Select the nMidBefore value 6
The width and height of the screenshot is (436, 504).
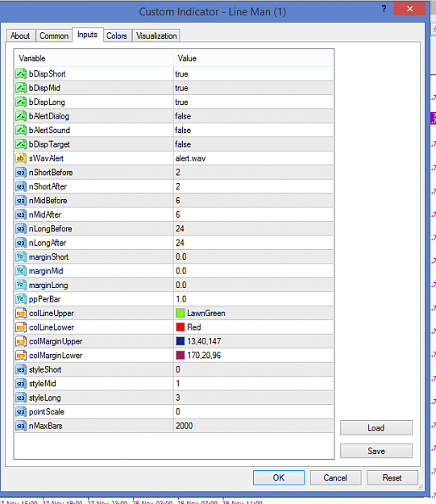178,201
